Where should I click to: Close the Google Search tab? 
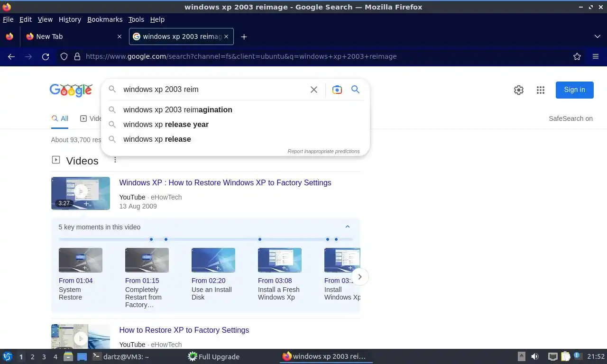[x=227, y=36]
